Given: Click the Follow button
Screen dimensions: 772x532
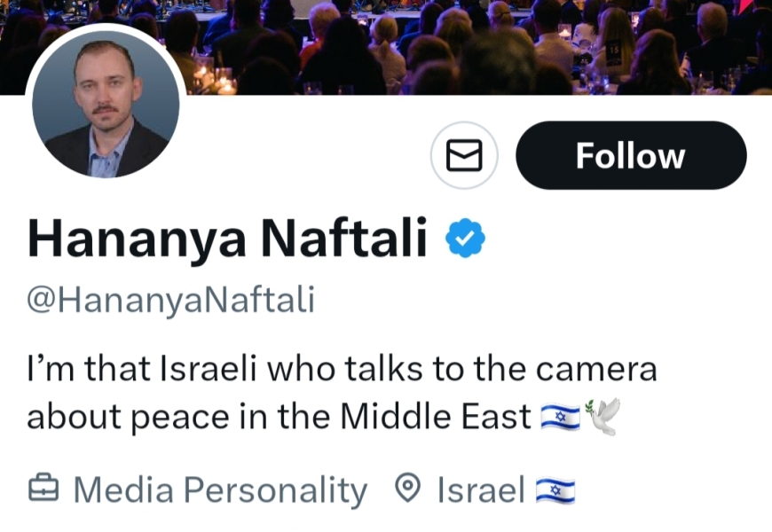Looking at the screenshot, I should [630, 154].
